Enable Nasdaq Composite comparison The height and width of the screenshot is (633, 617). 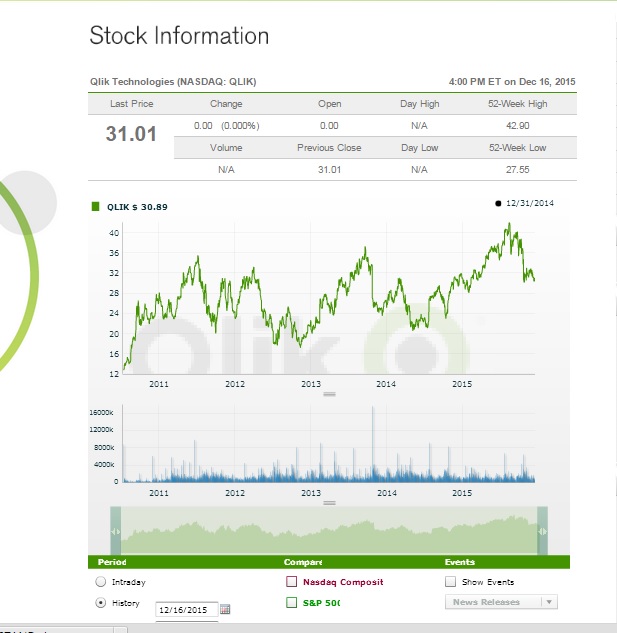coord(292,581)
